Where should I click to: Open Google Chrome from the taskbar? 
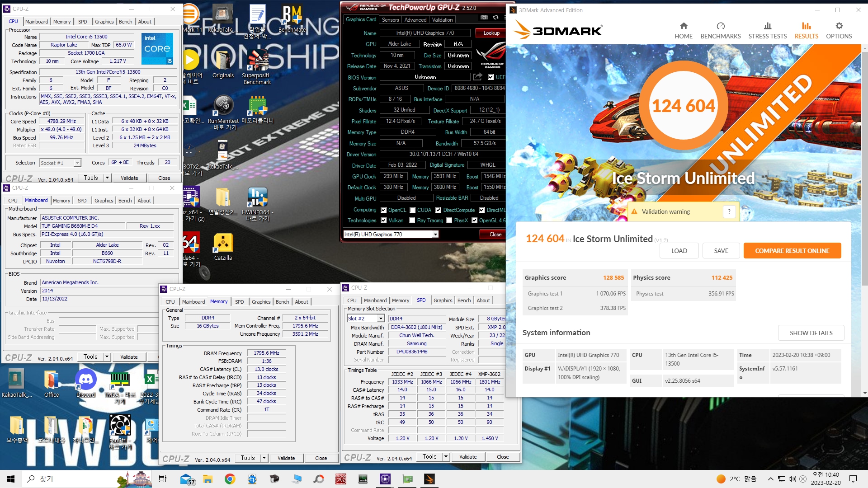tap(230, 479)
